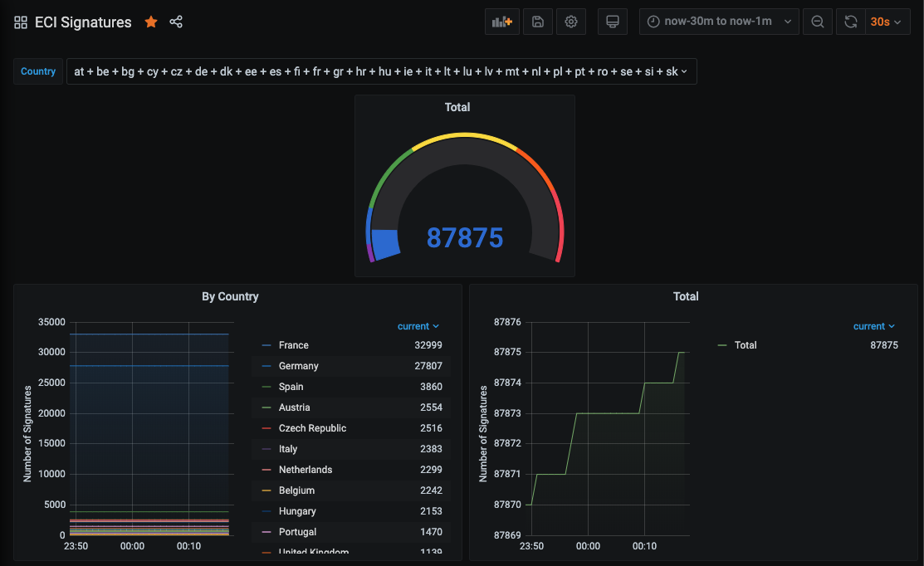Open dashboard settings via gear icon
Viewport: 924px width, 566px height.
click(x=570, y=22)
